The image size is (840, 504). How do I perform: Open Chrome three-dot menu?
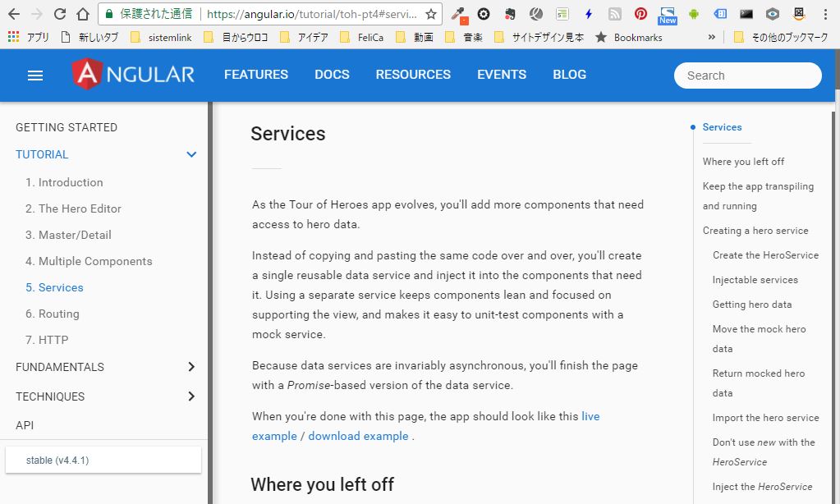(x=825, y=14)
